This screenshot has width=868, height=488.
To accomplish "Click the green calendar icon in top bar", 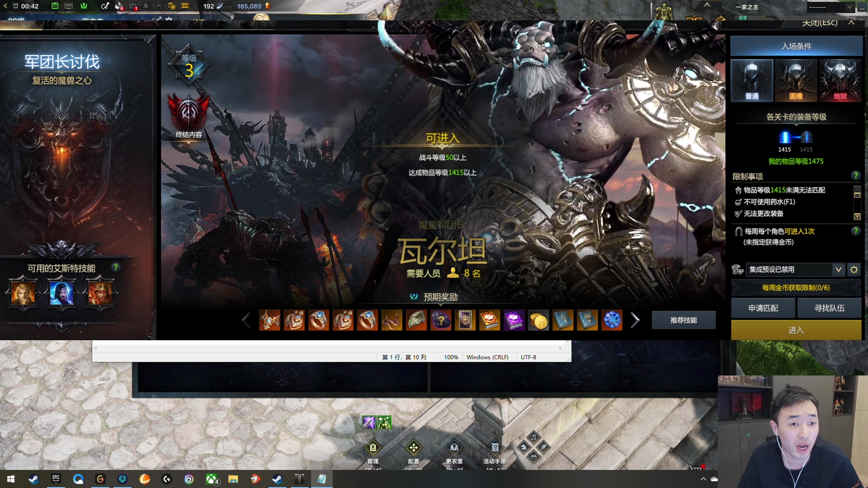I will pos(55,6).
